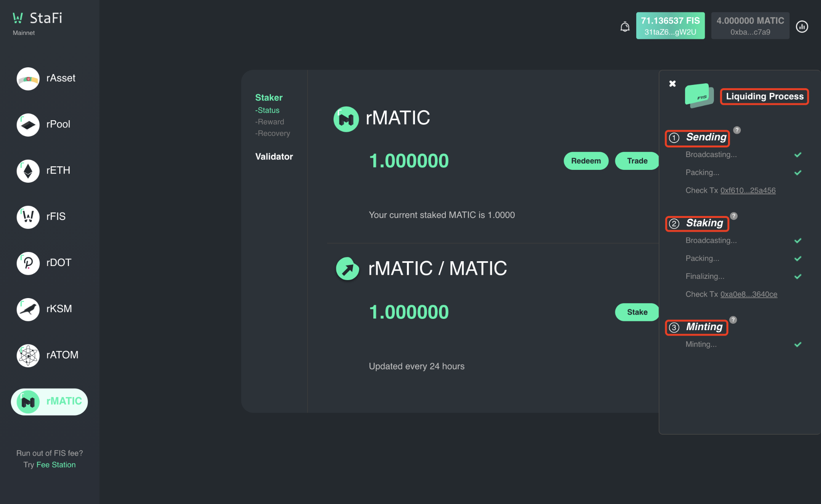Click Staking Finalizing checkmark
The height and width of the screenshot is (504, 821).
(x=798, y=276)
